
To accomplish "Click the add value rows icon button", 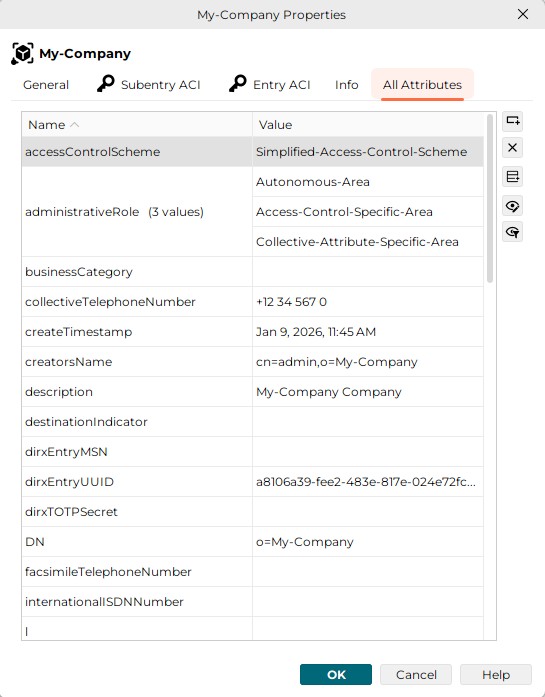I will (513, 177).
